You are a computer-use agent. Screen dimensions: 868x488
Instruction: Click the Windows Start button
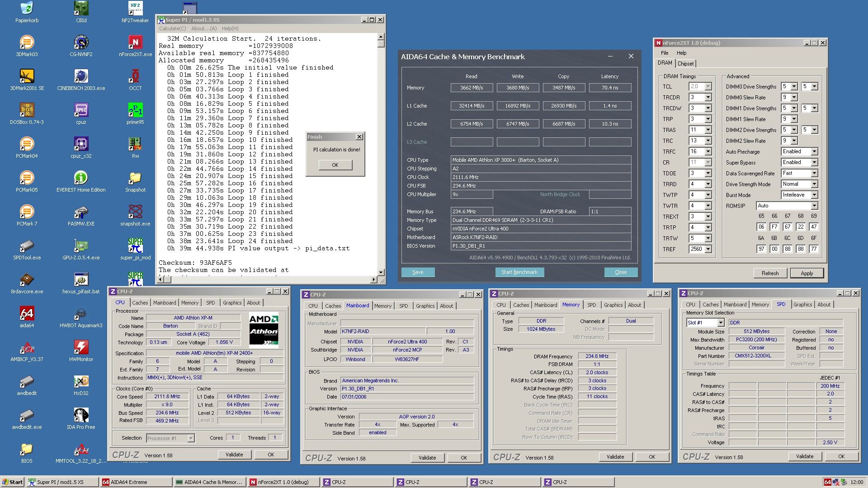point(12,482)
